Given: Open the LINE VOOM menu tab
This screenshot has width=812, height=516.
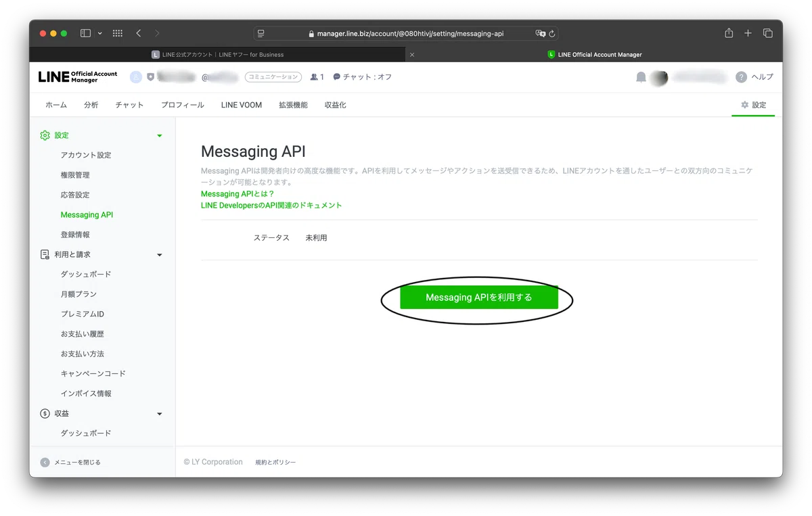Looking at the screenshot, I should pos(242,105).
